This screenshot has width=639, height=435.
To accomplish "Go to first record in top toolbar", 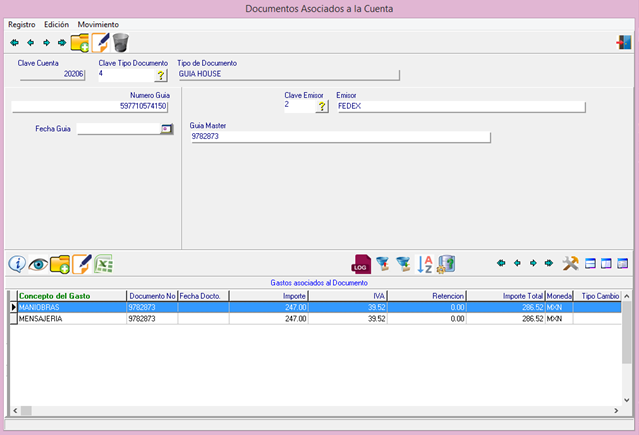I will [x=14, y=42].
